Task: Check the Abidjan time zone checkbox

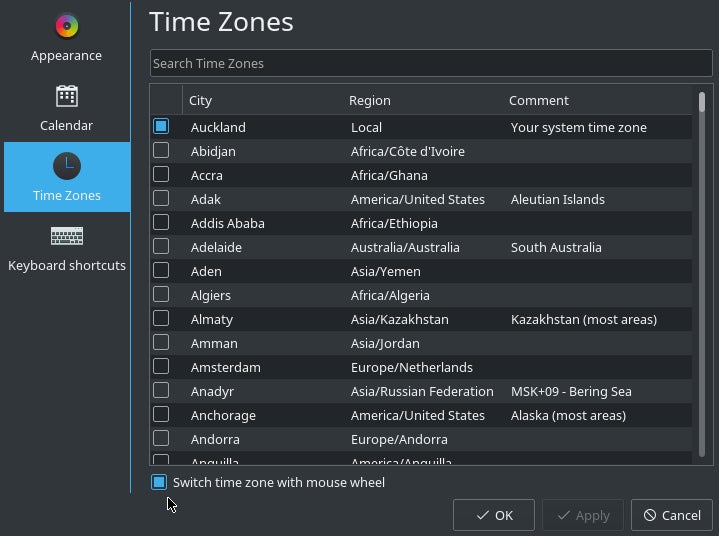Action: pyautogui.click(x=161, y=151)
